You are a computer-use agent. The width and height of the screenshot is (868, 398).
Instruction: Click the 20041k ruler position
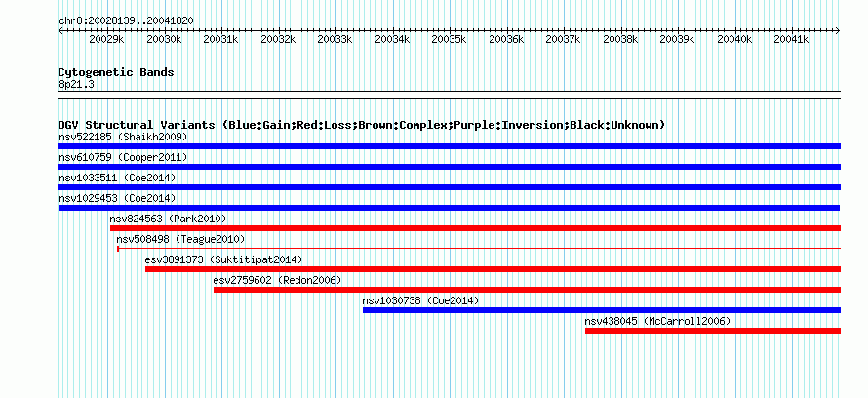tap(792, 40)
